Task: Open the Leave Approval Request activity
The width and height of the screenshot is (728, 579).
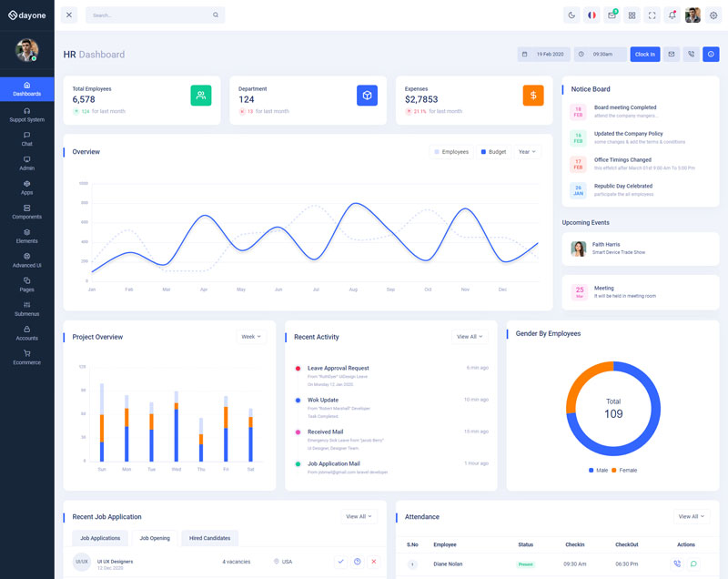Action: (339, 368)
